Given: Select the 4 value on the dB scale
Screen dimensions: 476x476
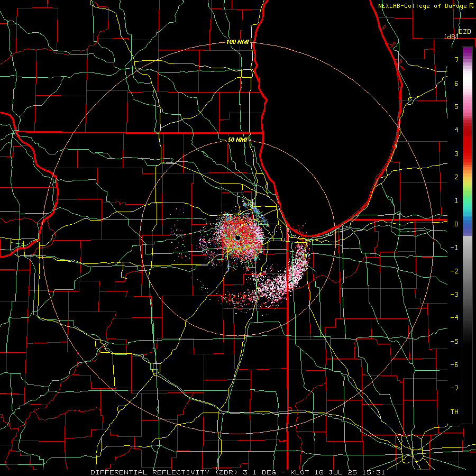Looking at the screenshot, I should point(456,130).
